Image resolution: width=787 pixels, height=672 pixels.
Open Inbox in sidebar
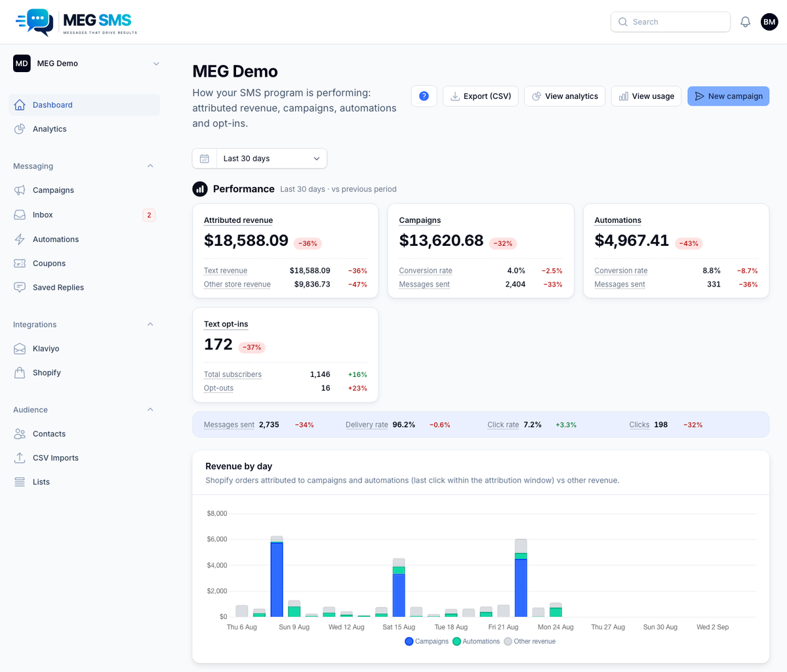pos(85,214)
